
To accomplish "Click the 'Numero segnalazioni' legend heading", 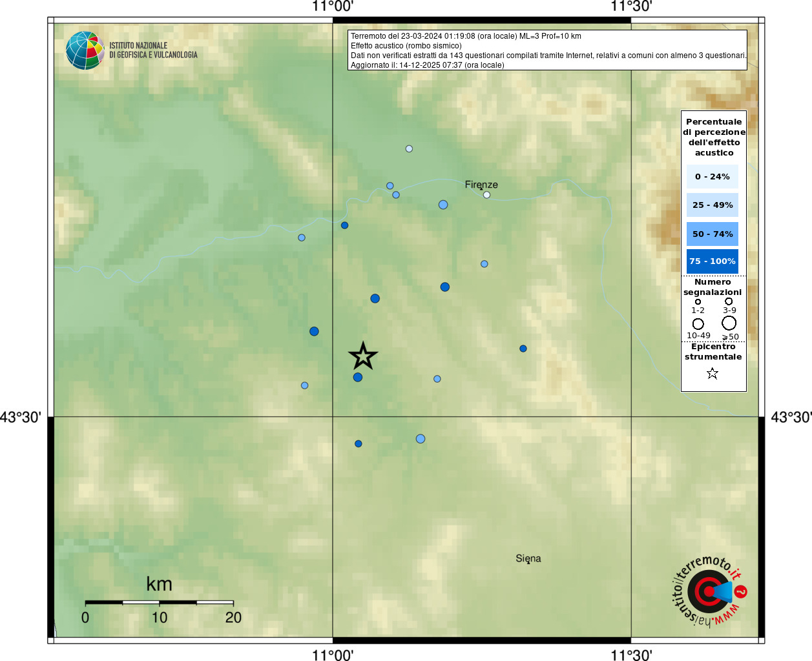I will click(713, 287).
